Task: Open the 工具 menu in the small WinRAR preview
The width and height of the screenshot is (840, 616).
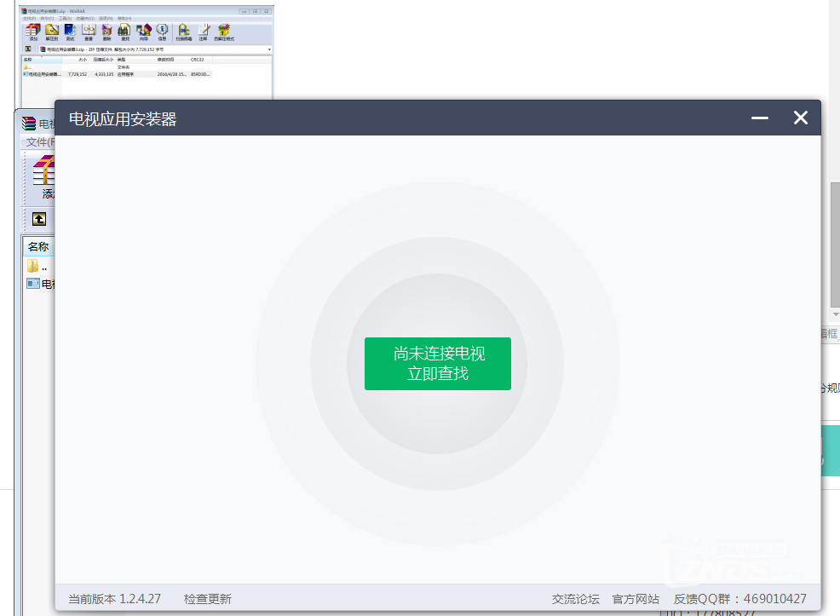Action: tap(65, 18)
